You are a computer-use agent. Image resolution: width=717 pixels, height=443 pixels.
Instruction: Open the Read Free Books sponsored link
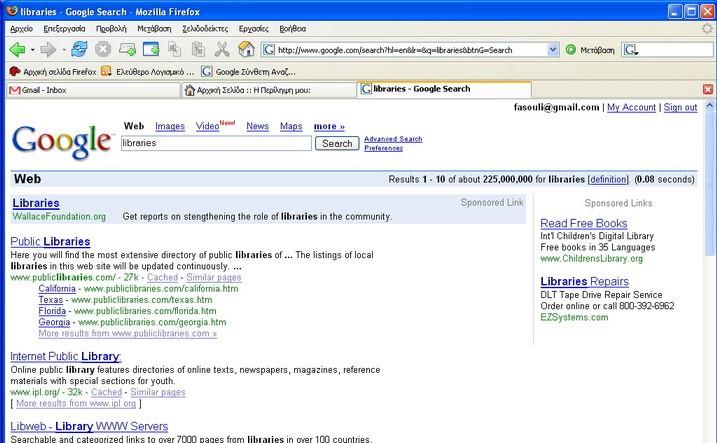pos(583,224)
